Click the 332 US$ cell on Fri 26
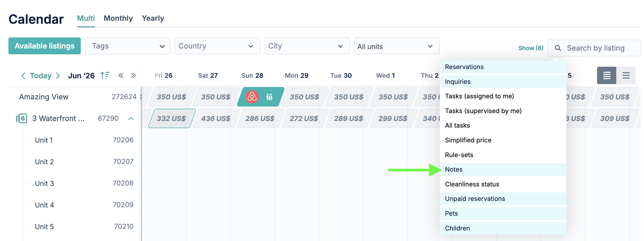Screen dimensions: 644x241 pos(172,118)
